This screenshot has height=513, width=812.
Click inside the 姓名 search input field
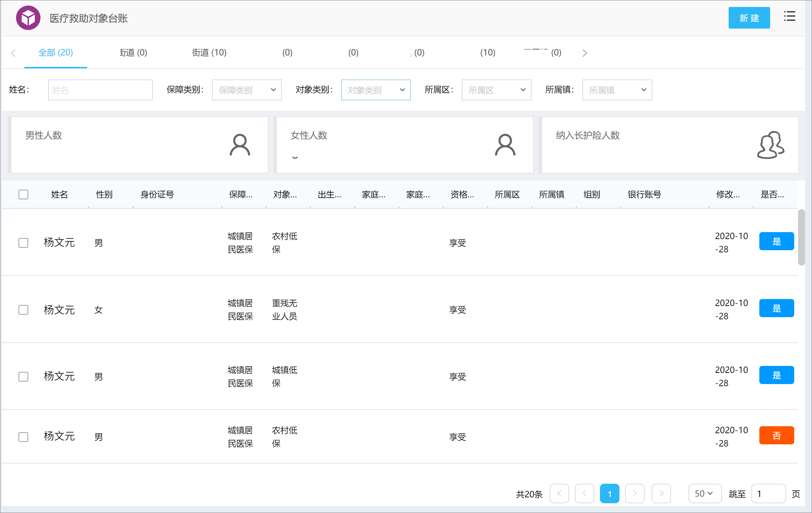click(x=100, y=90)
